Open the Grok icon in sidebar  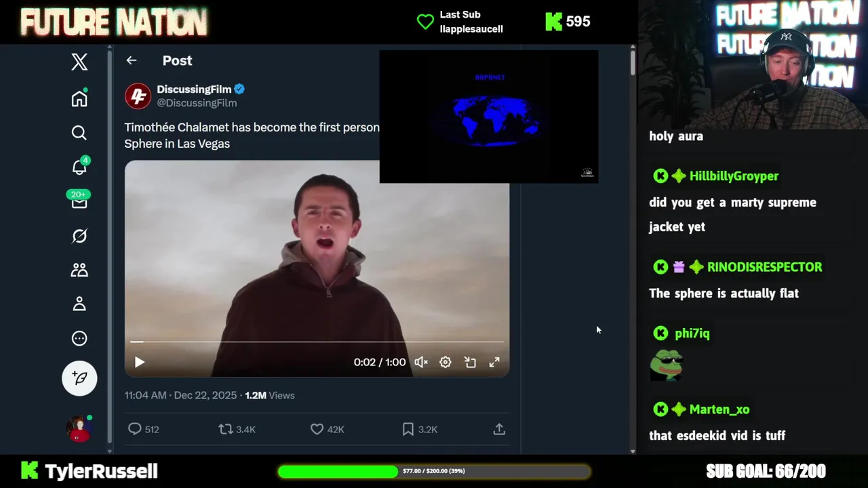79,236
